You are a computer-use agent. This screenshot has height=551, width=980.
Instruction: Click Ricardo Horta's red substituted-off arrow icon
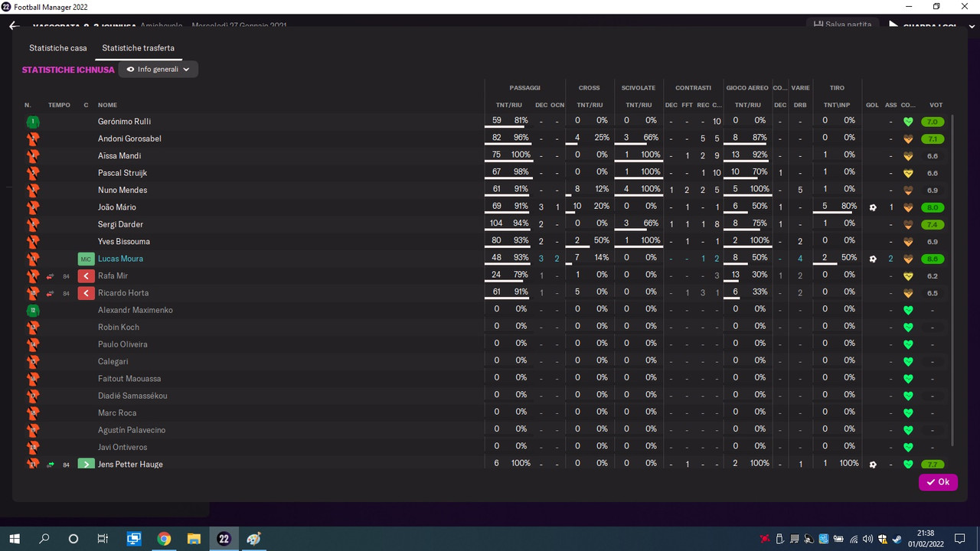tap(86, 293)
